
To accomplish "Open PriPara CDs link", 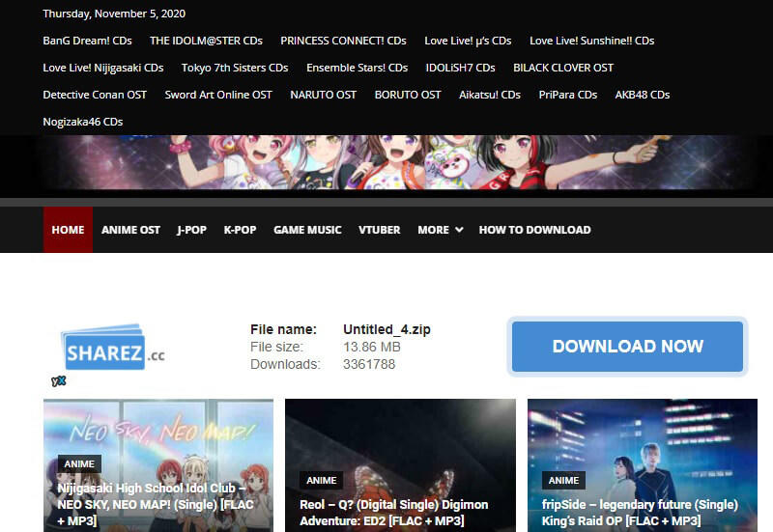I will click(x=568, y=95).
